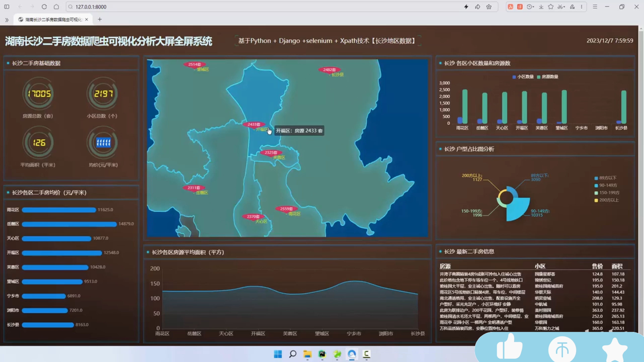
Task: Click the PDF extension icon in toolbar
Action: (511, 7)
